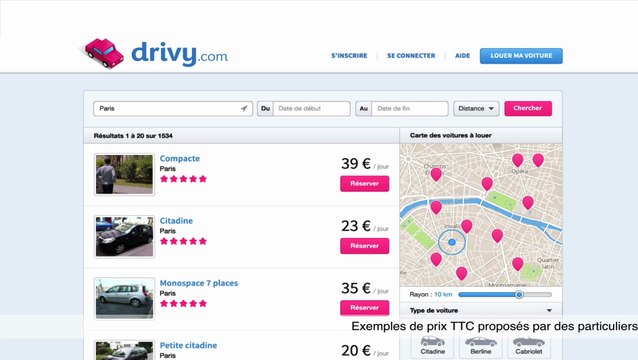This screenshot has width=638, height=360.
Task: Open the Petite citadine listing
Action: (x=188, y=345)
